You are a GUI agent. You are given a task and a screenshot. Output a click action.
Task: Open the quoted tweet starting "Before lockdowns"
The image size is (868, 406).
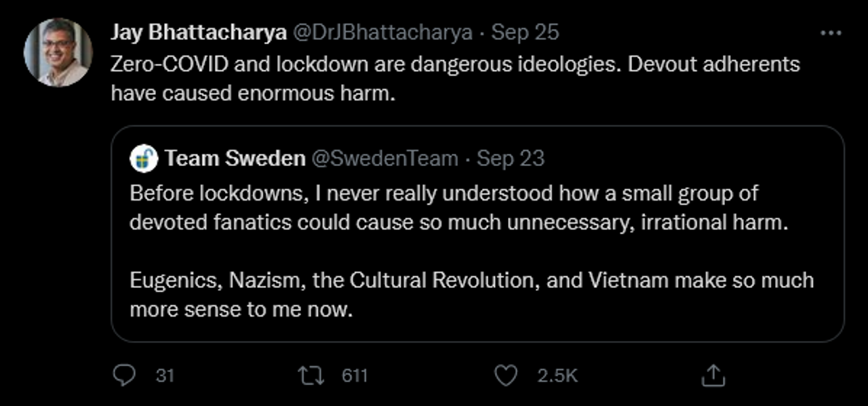pyautogui.click(x=458, y=208)
